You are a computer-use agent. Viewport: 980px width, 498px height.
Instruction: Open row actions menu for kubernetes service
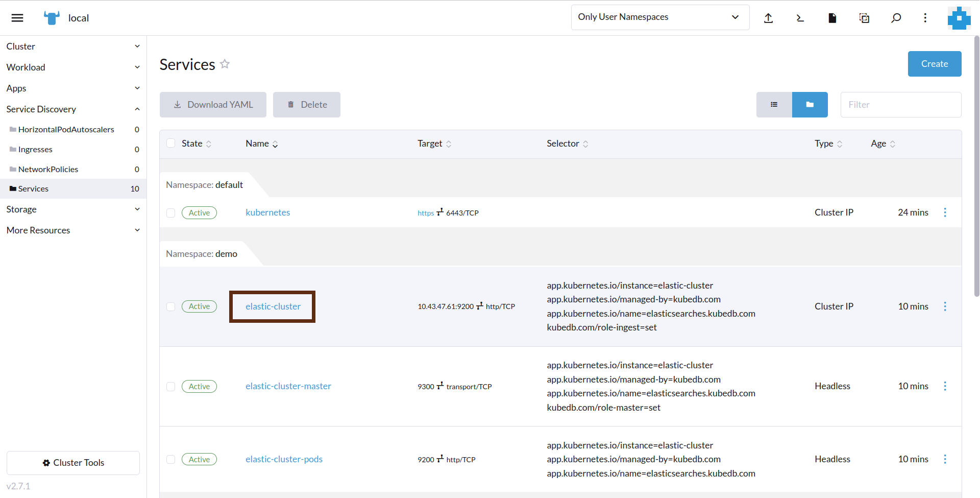click(x=945, y=212)
